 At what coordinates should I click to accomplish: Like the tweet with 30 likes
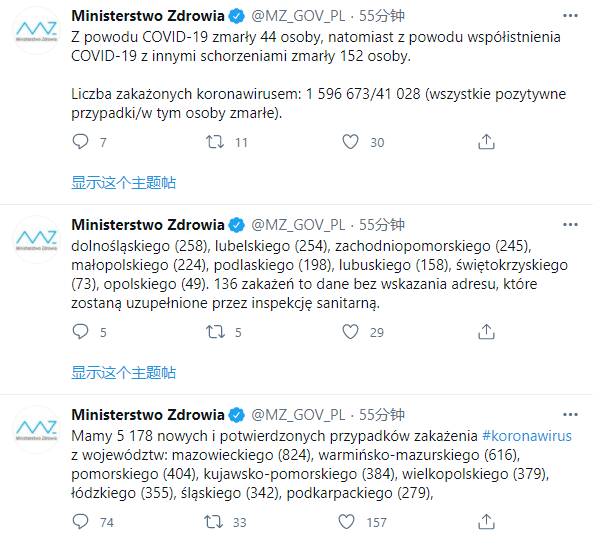pos(350,142)
